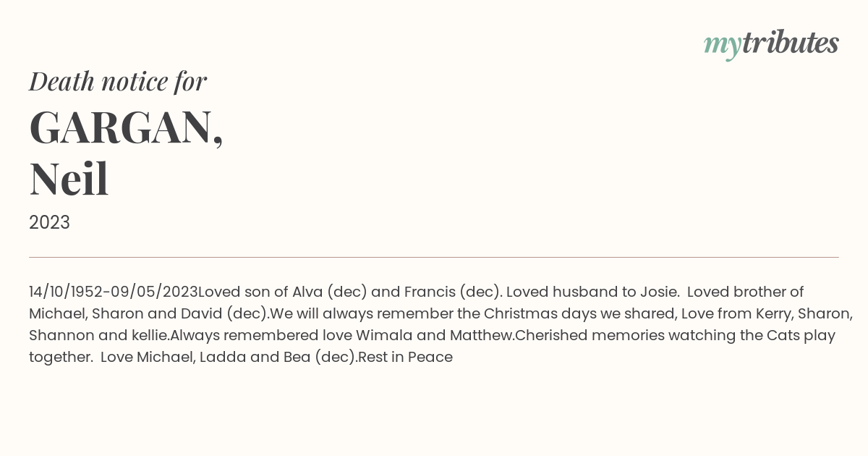868x456 pixels.
Task: Click the mytributes logo
Action: coord(771,43)
